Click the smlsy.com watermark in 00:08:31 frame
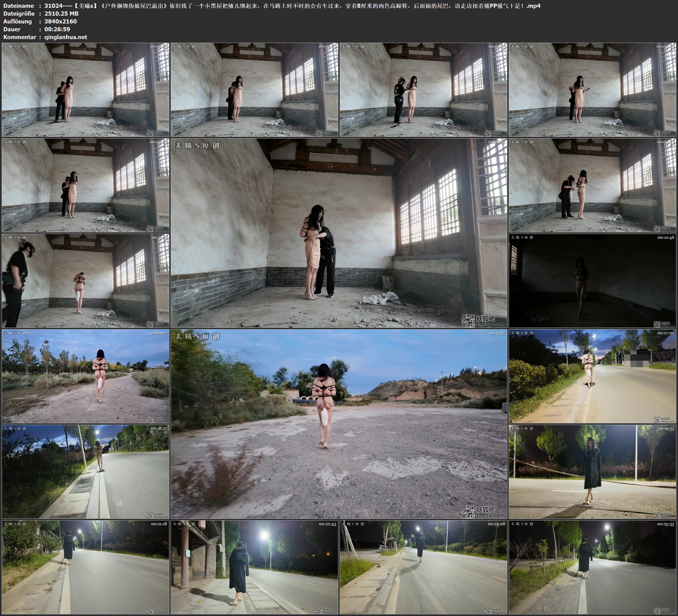Image resolution: width=678 pixels, height=616 pixels. 490,324
